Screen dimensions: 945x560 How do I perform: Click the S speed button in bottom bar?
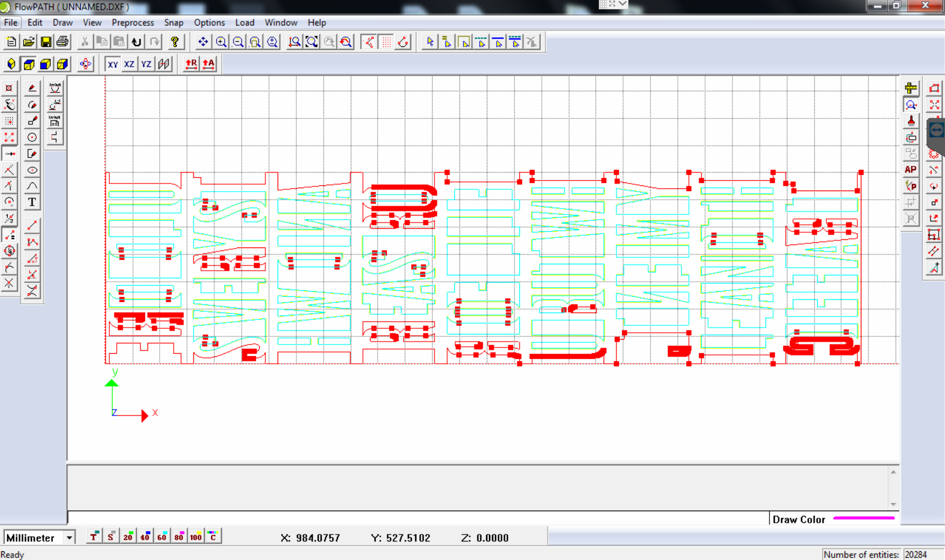coord(110,537)
